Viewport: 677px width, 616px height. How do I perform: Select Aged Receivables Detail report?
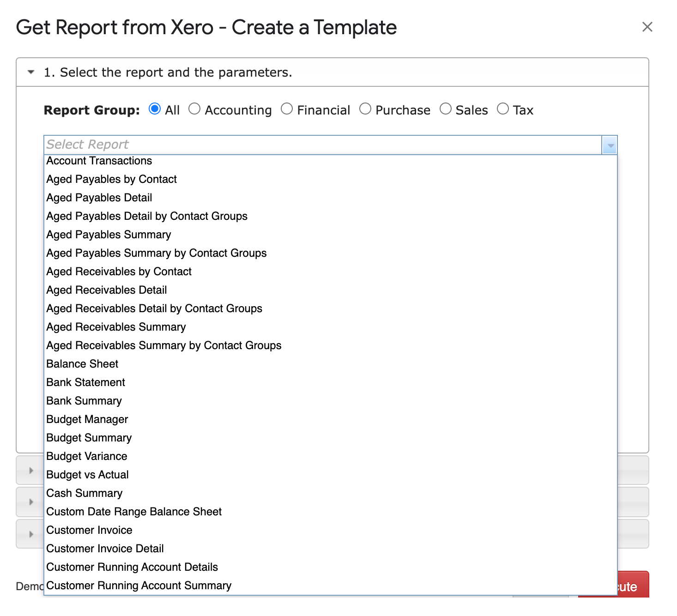coord(331,290)
